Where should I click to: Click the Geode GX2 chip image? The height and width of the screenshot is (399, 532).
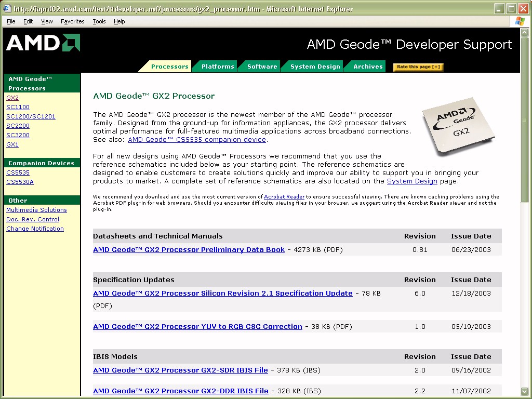[458, 126]
